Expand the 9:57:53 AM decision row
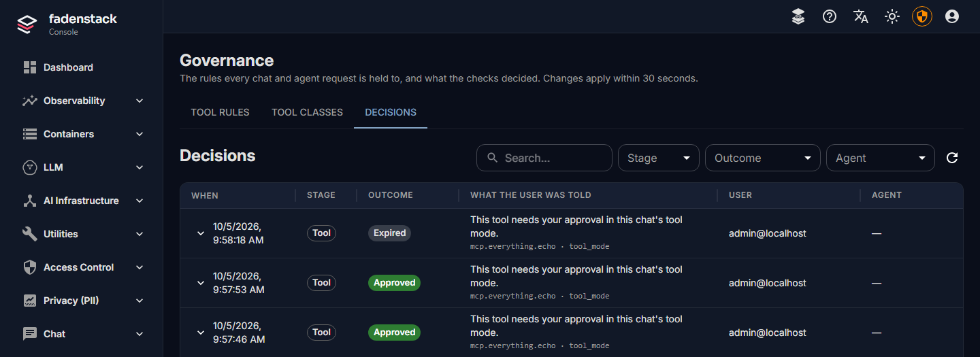Viewport: 980px width, 357px height. click(x=201, y=283)
